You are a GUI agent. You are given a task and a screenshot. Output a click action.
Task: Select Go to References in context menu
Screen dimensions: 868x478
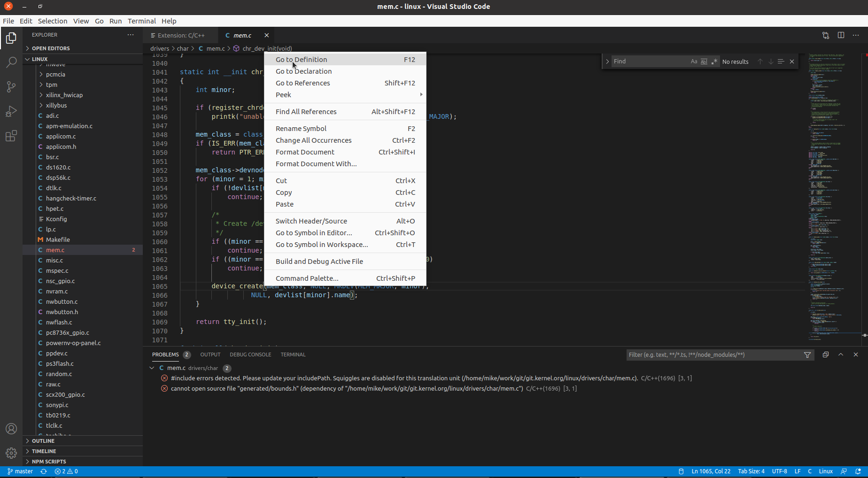(x=302, y=83)
